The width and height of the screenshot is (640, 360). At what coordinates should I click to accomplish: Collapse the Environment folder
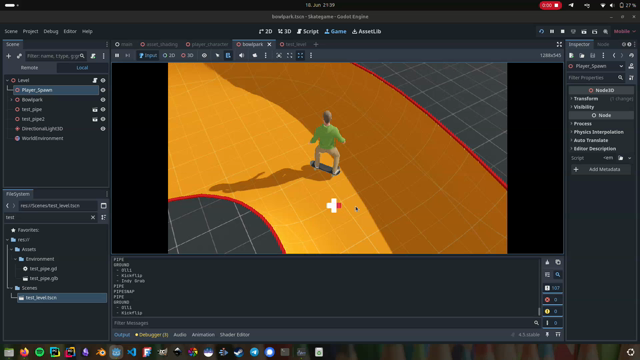[x=15, y=259]
